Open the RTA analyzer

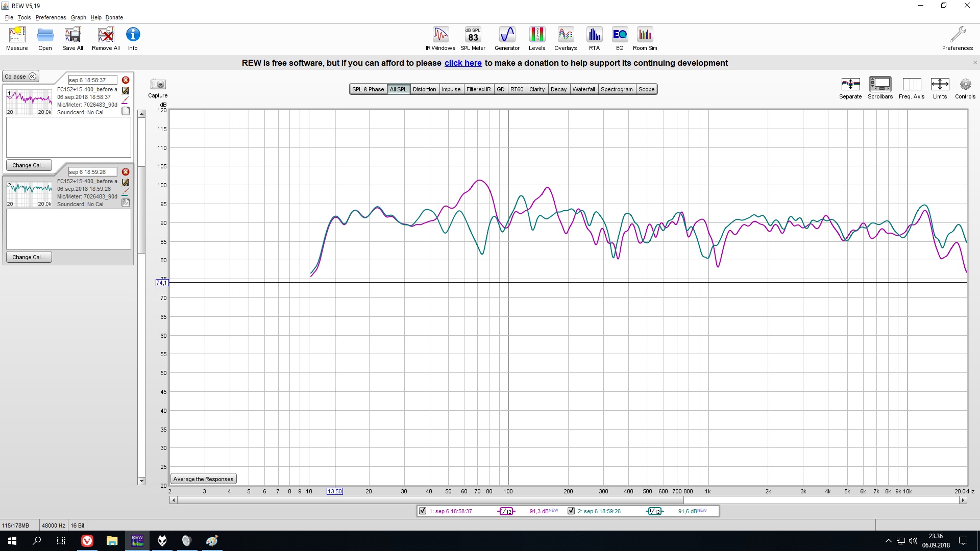594,39
